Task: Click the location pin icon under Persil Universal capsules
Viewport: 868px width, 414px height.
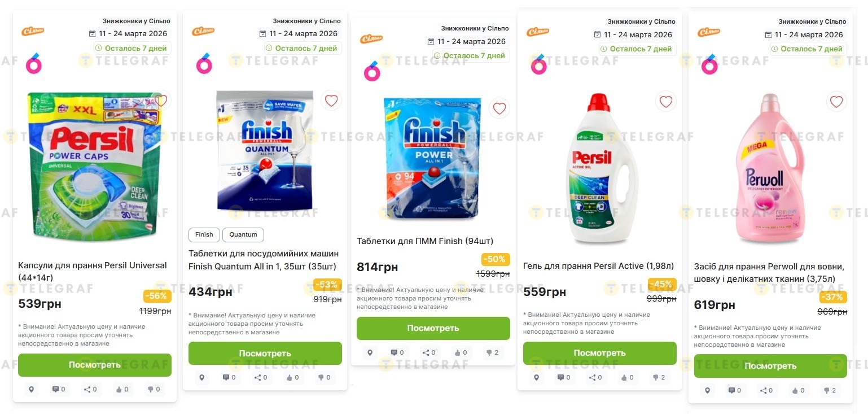Action: point(32,389)
